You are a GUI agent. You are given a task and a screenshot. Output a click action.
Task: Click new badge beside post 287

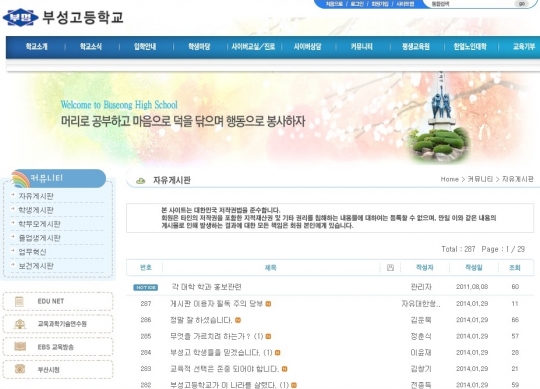pos(268,304)
